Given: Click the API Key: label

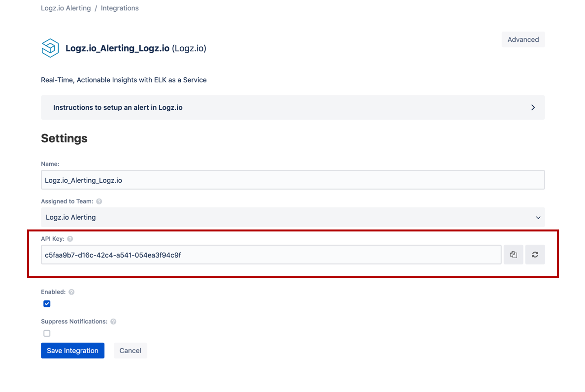Looking at the screenshot, I should click(x=53, y=239).
